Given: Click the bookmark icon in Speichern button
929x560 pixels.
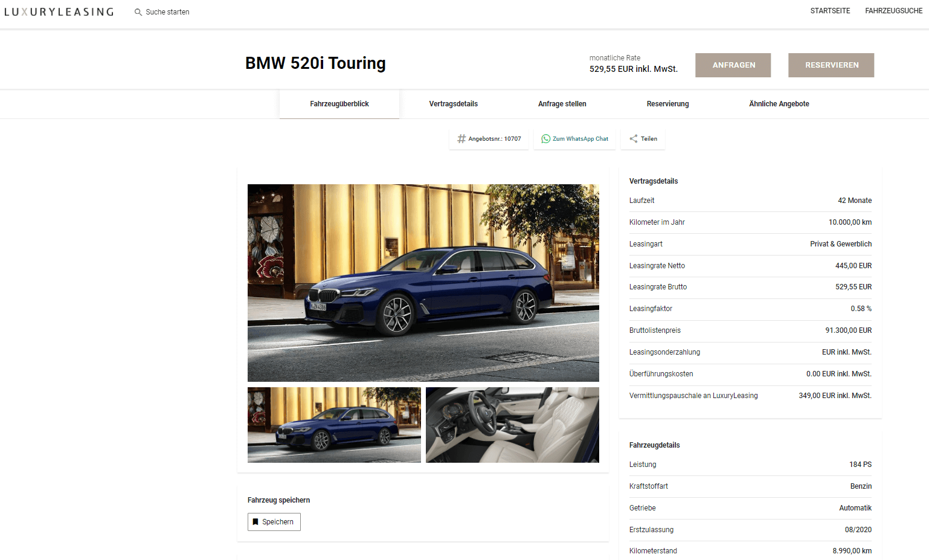Looking at the screenshot, I should click(x=256, y=522).
